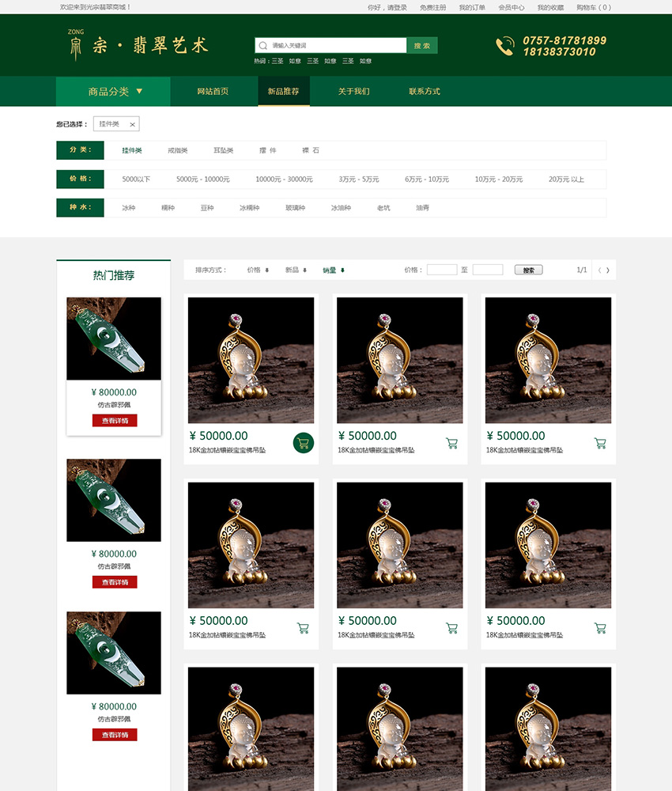Viewport: 672px width, 791px height.
Task: Filter price by 20万元以上
Action: [x=567, y=179]
